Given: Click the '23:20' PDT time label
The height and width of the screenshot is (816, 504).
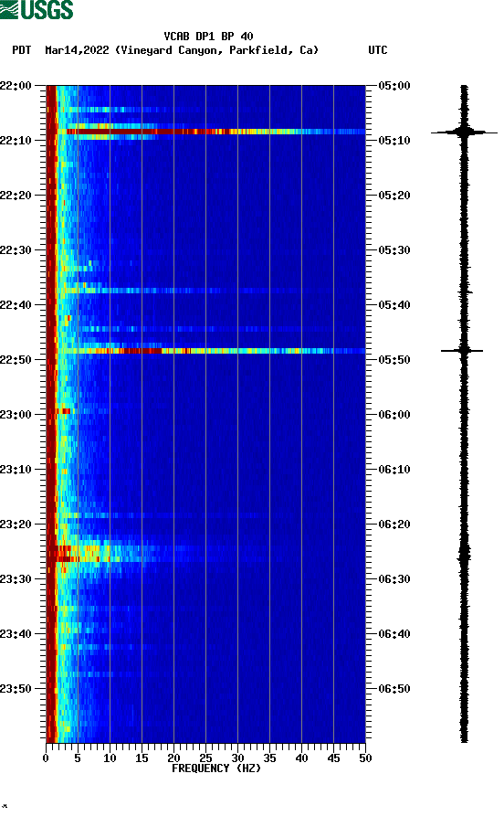Looking at the screenshot, I should point(16,525).
